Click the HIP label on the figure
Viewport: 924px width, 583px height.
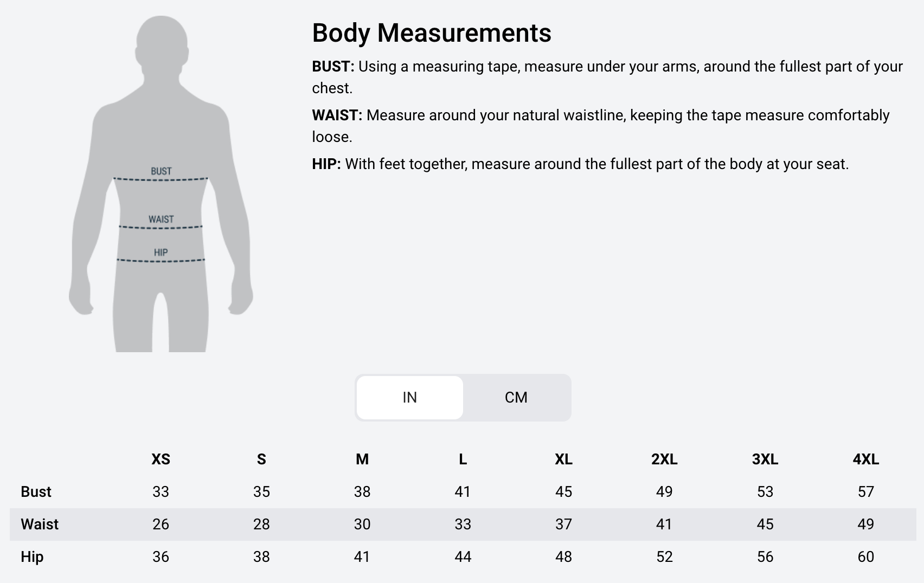[161, 252]
